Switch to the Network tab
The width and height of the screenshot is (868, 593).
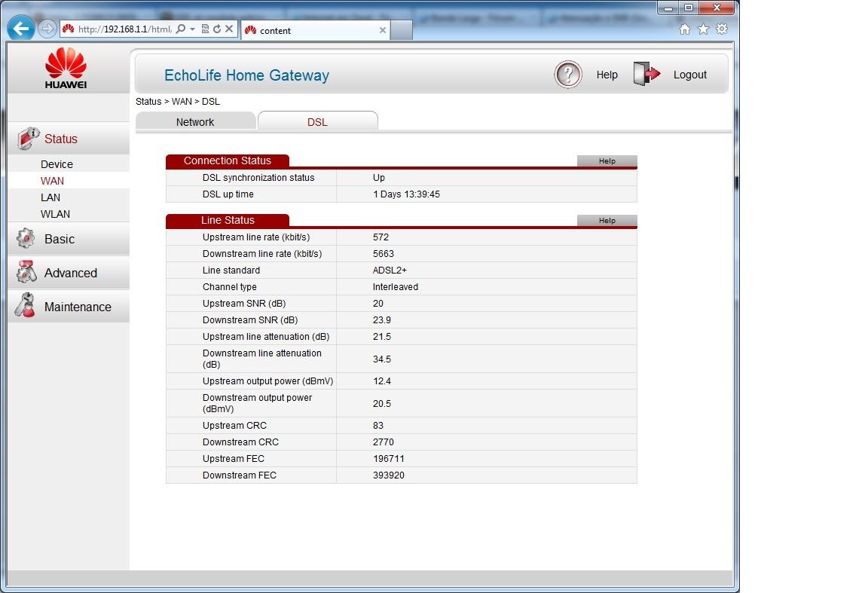pyautogui.click(x=195, y=122)
